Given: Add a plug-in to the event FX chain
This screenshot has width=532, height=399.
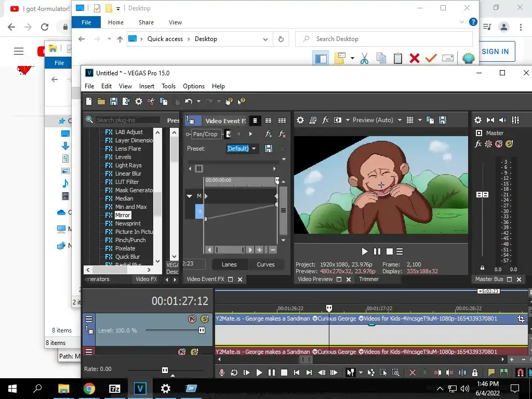Looking at the screenshot, I should click(269, 134).
